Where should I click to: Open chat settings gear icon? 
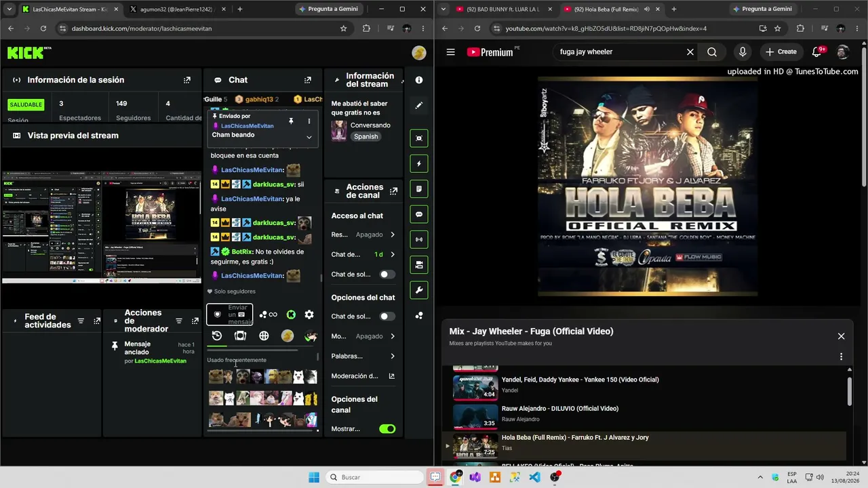point(309,314)
